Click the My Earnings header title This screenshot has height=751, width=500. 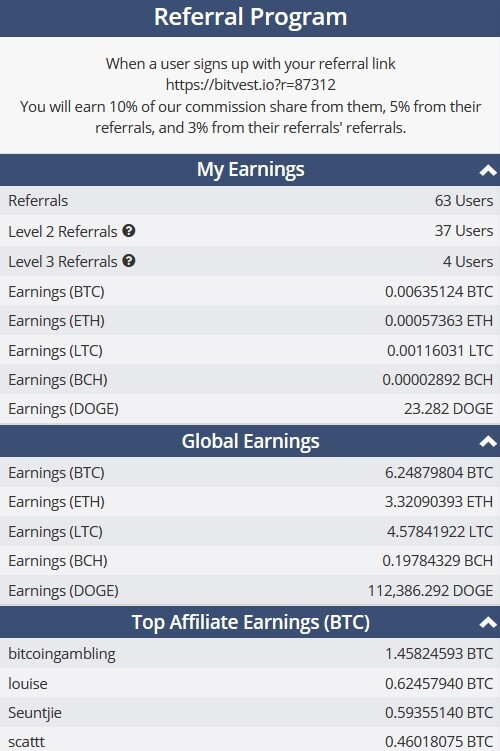click(250, 170)
